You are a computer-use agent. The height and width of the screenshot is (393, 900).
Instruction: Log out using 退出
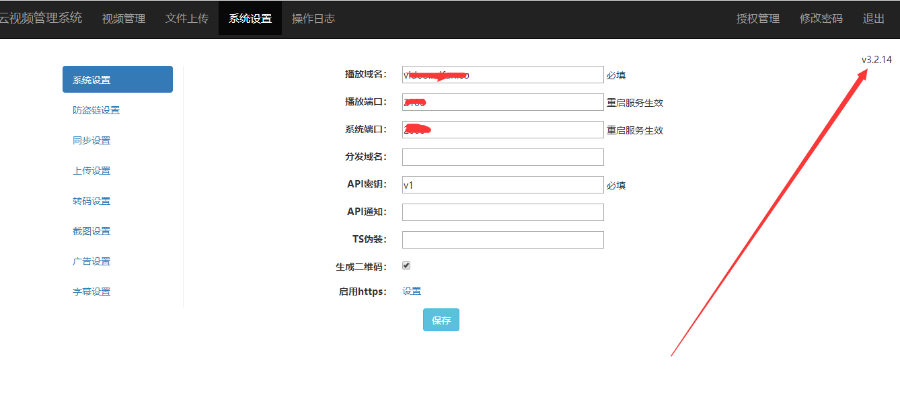coord(874,18)
